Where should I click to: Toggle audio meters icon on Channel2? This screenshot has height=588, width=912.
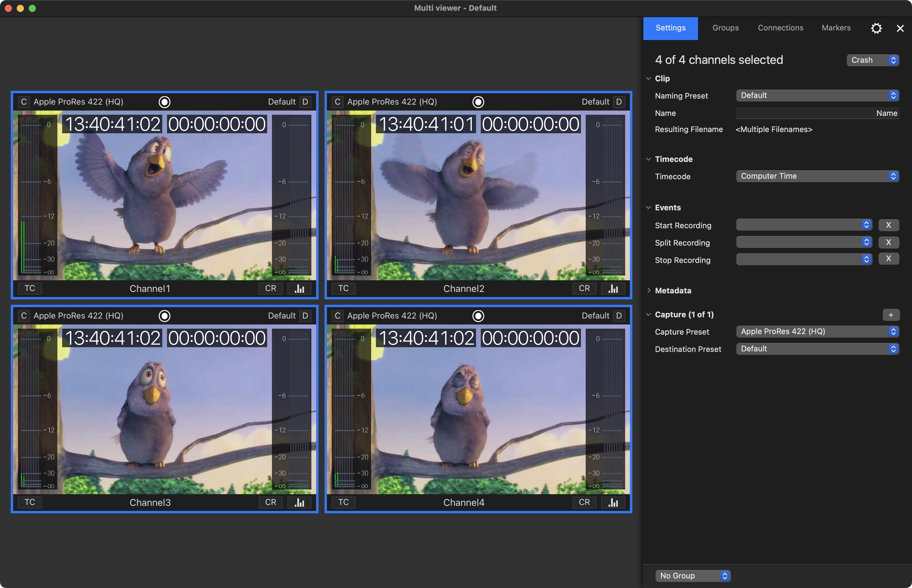coord(613,289)
